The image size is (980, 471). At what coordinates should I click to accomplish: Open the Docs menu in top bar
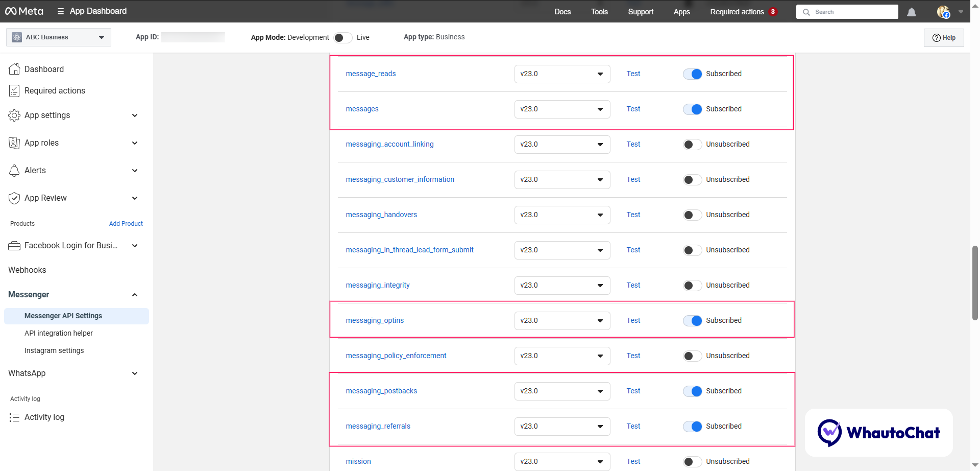point(562,11)
